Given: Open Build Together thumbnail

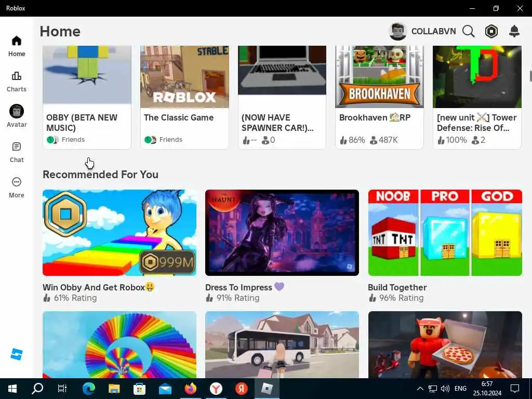Looking at the screenshot, I should 445,233.
